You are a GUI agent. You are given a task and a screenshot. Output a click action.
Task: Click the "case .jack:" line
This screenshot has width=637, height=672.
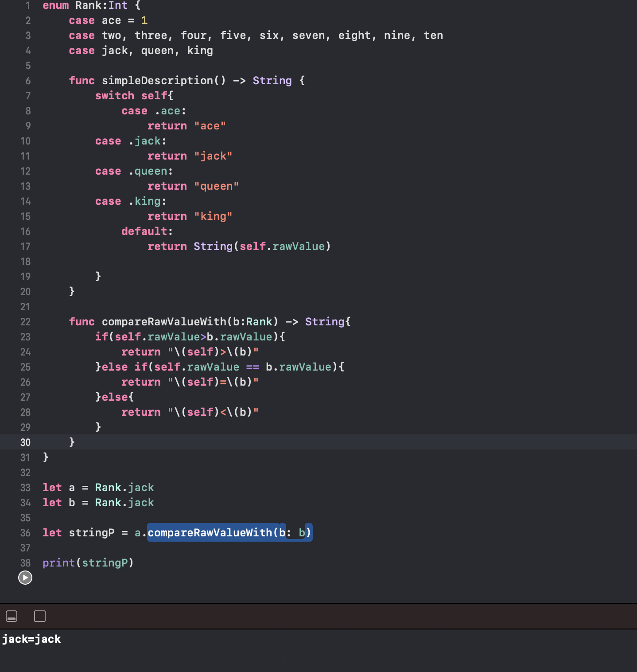click(x=131, y=141)
